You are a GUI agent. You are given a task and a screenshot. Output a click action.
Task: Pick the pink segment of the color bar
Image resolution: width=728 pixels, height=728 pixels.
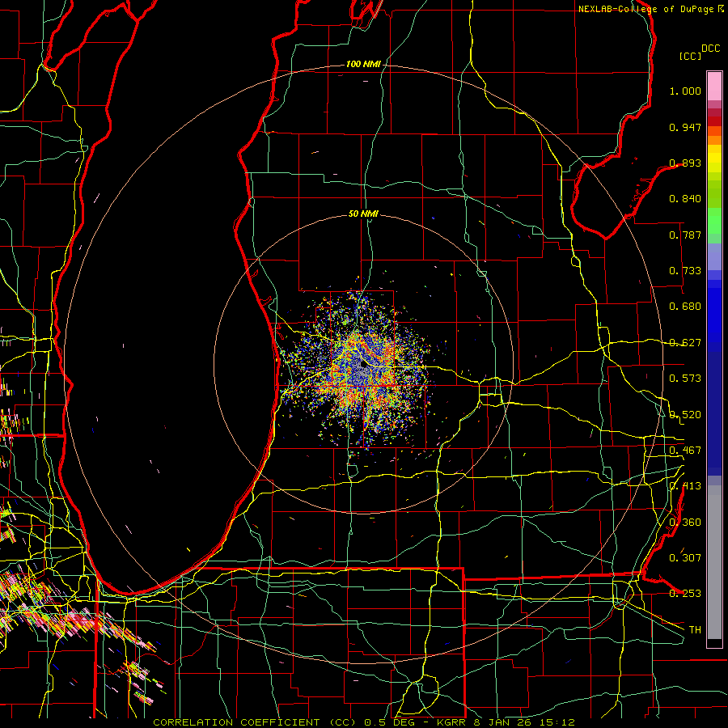click(714, 86)
